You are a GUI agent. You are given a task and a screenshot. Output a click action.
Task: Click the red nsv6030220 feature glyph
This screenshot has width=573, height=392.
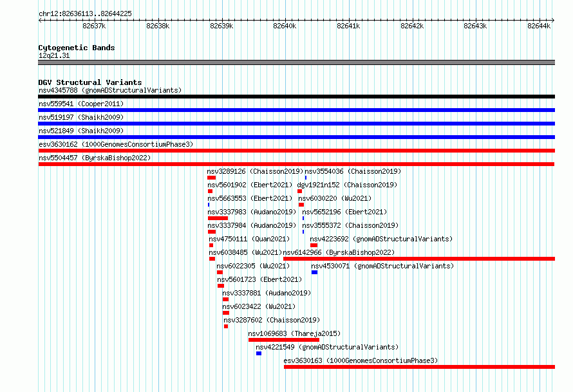[x=301, y=205]
